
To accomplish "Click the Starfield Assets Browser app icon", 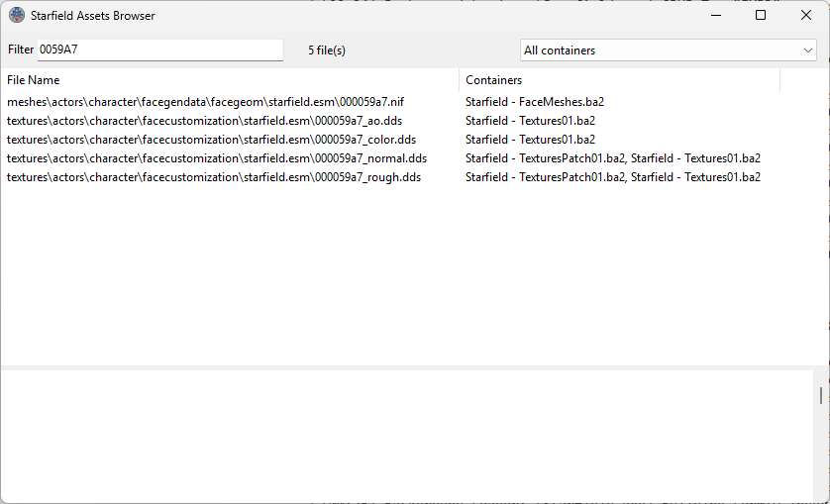I will coord(17,16).
